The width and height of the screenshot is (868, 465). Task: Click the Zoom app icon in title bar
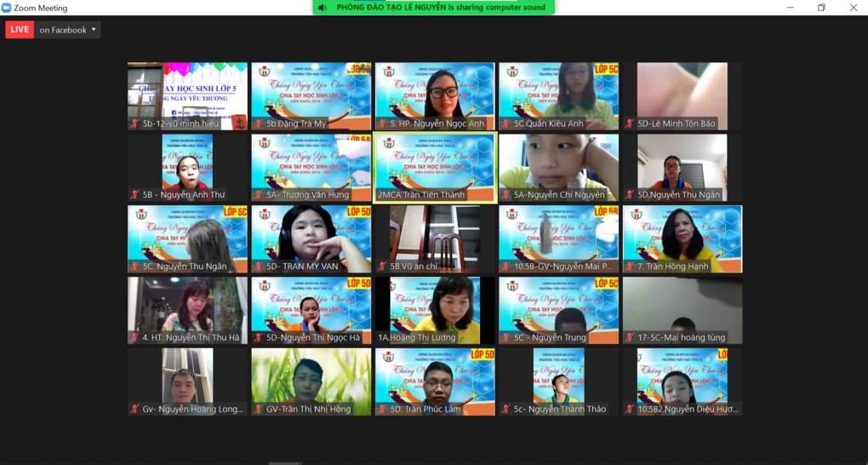[7, 8]
